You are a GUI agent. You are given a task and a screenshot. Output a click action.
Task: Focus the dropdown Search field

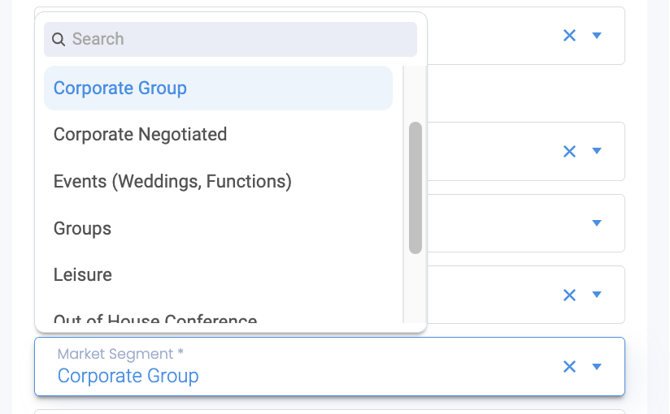[230, 39]
